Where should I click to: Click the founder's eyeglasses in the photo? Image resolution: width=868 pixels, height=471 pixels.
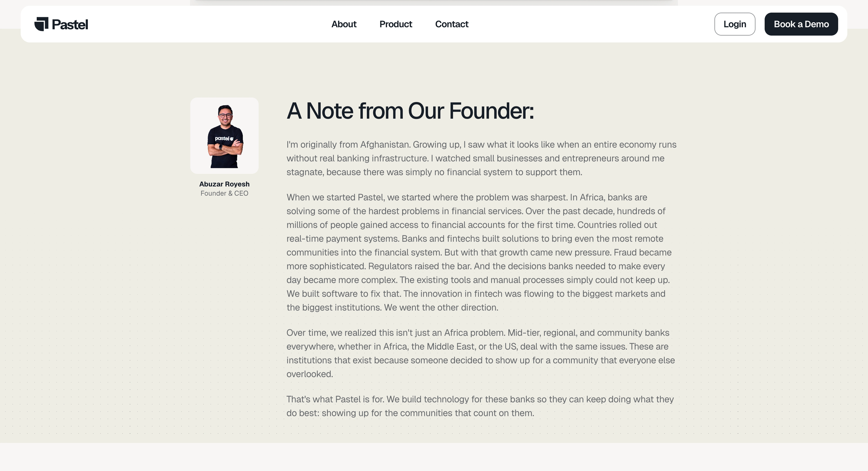click(x=225, y=115)
